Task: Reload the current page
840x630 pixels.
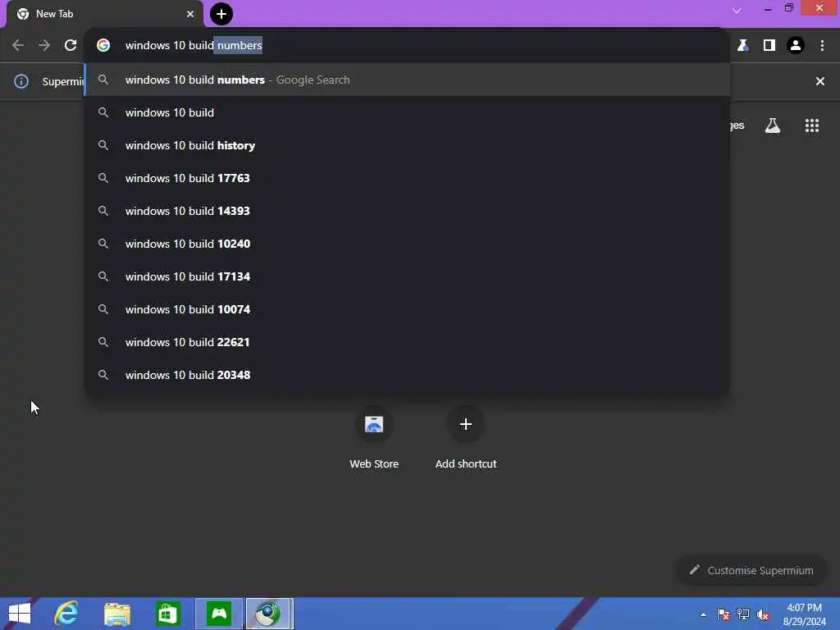Action: (x=71, y=46)
